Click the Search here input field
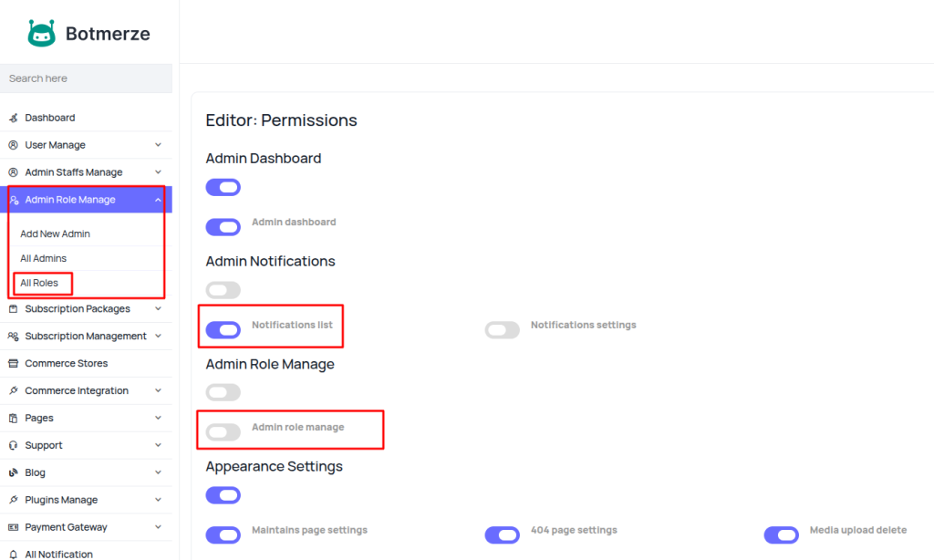934x560 pixels. tap(86, 78)
